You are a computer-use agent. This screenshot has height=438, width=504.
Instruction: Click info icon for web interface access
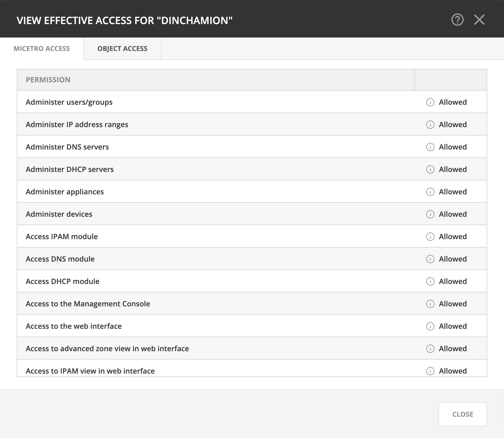pyautogui.click(x=430, y=326)
